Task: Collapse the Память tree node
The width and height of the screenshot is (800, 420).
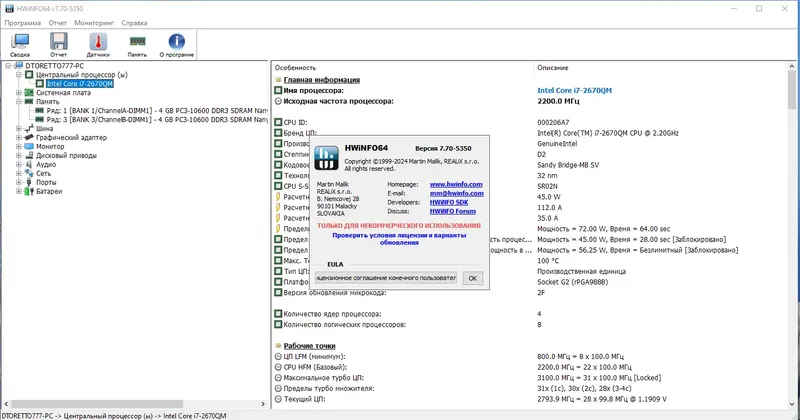Action: 19,102
